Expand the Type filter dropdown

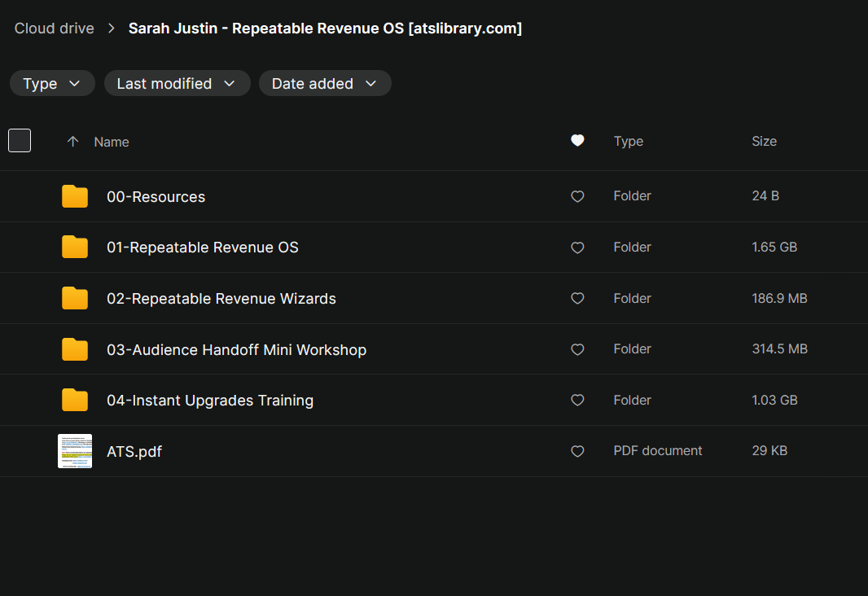click(52, 83)
